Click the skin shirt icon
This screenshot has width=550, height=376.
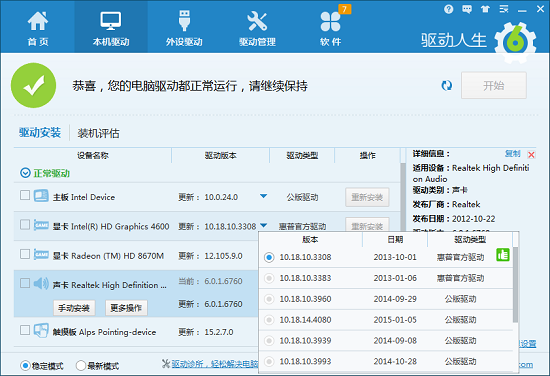[485, 9]
